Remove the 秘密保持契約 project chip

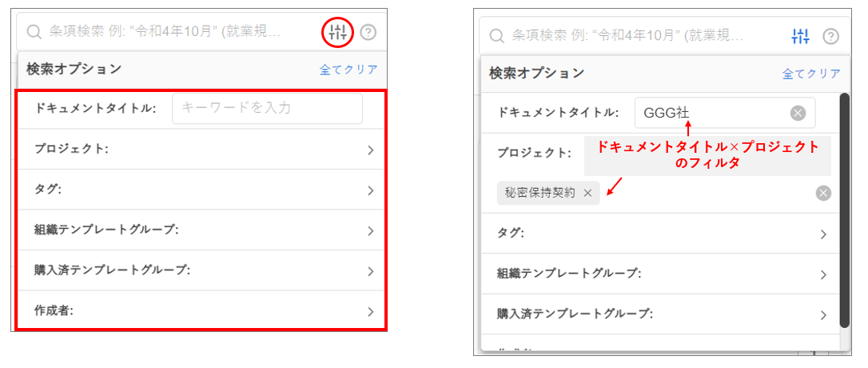(x=587, y=193)
